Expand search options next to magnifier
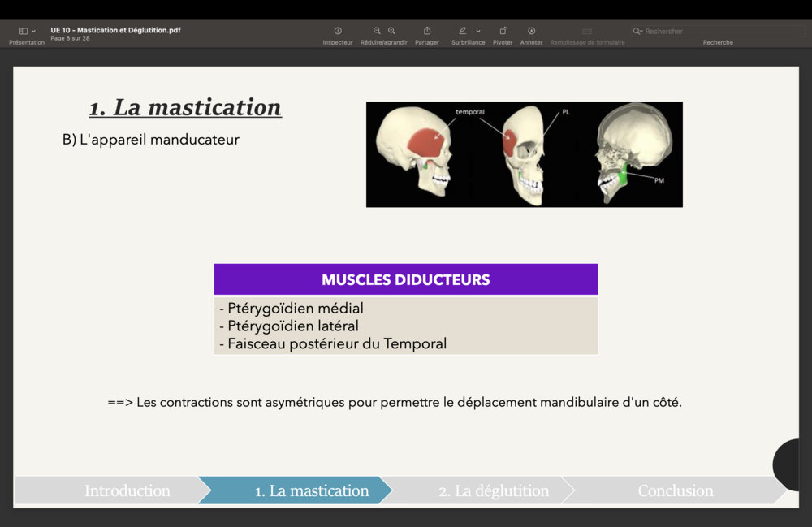812x527 pixels. [x=639, y=31]
